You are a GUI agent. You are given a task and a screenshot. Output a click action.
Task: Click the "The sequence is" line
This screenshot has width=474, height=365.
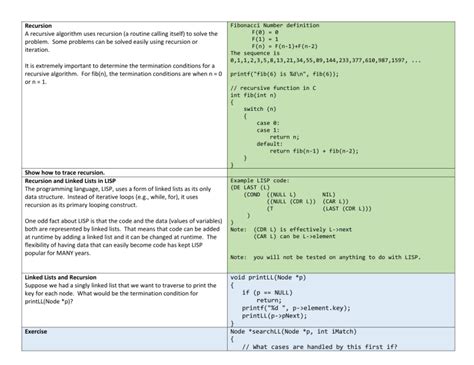pos(255,53)
